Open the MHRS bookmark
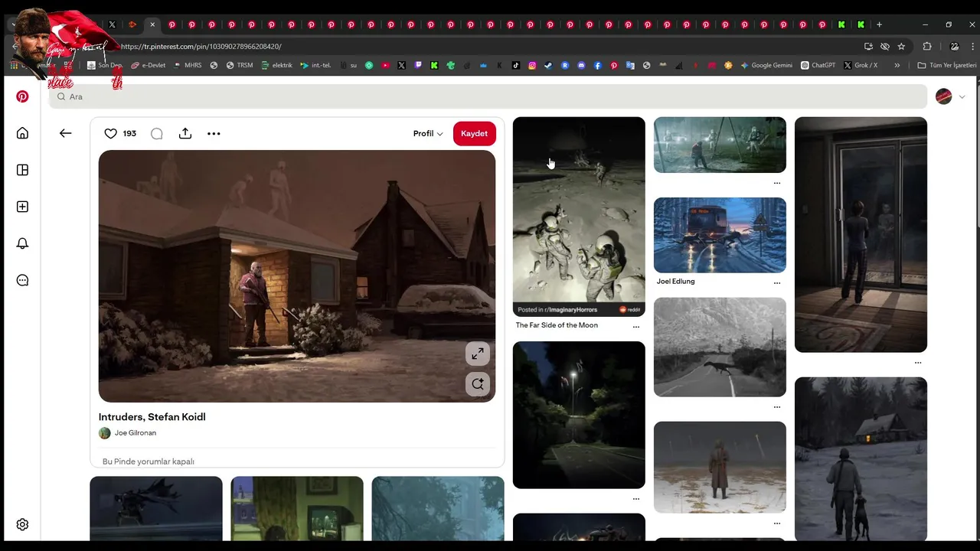Image resolution: width=980 pixels, height=551 pixels. tap(188, 66)
